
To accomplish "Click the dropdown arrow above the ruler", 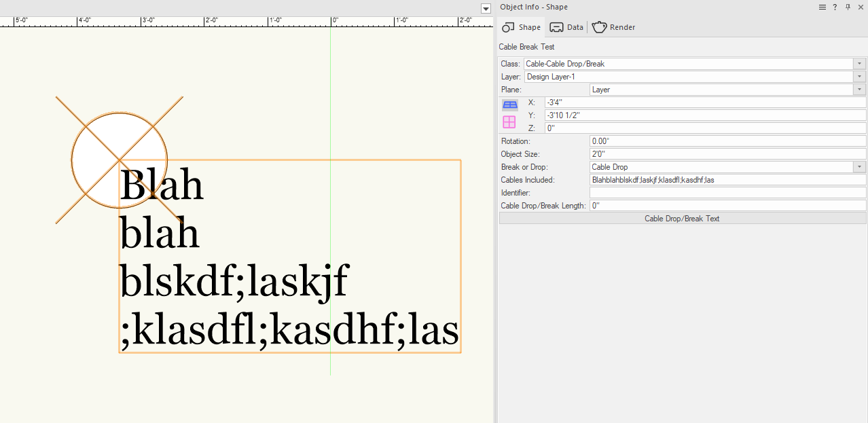I will click(485, 9).
